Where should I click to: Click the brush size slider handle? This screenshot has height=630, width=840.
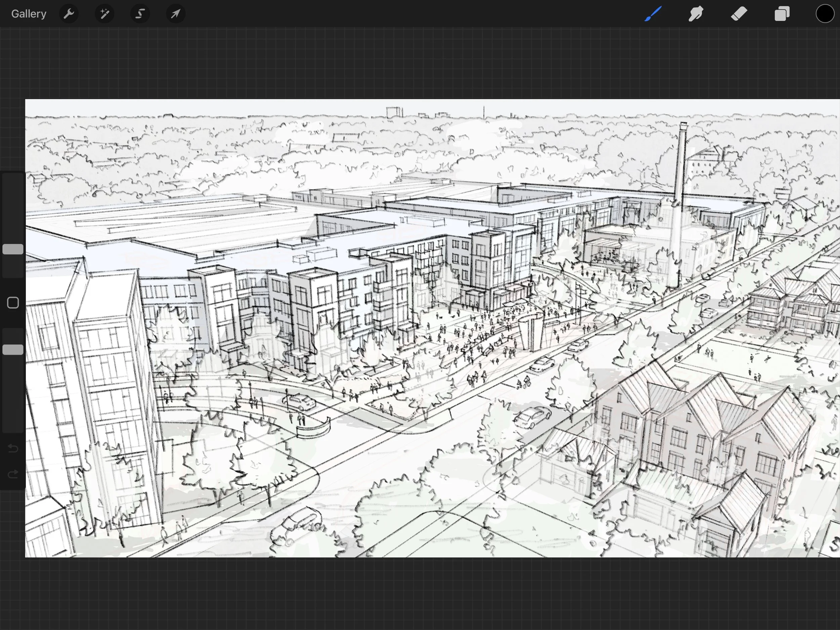point(13,249)
